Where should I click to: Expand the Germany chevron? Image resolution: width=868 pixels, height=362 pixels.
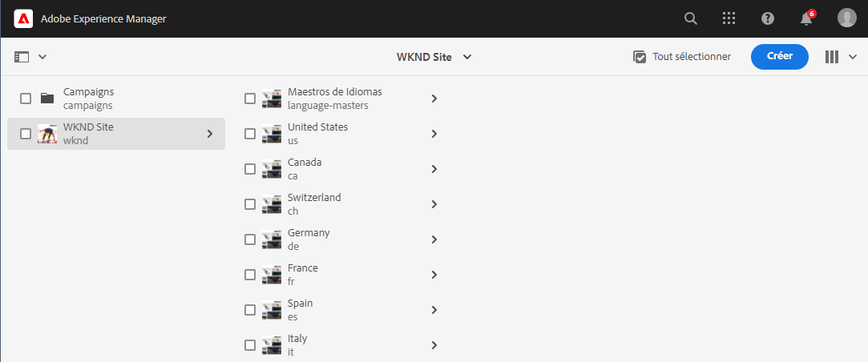(434, 239)
